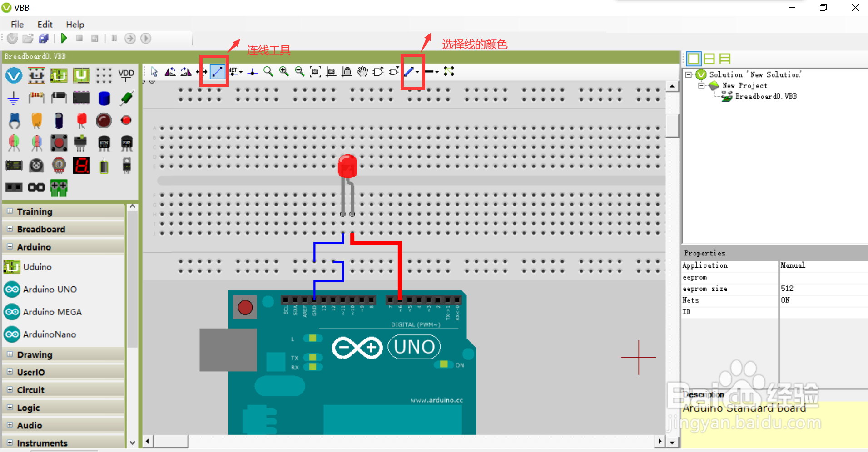Expand the UserIO category
868x452 pixels.
10,372
